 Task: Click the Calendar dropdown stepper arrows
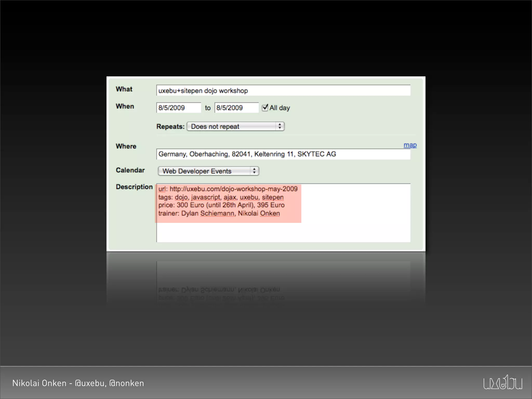pos(254,171)
